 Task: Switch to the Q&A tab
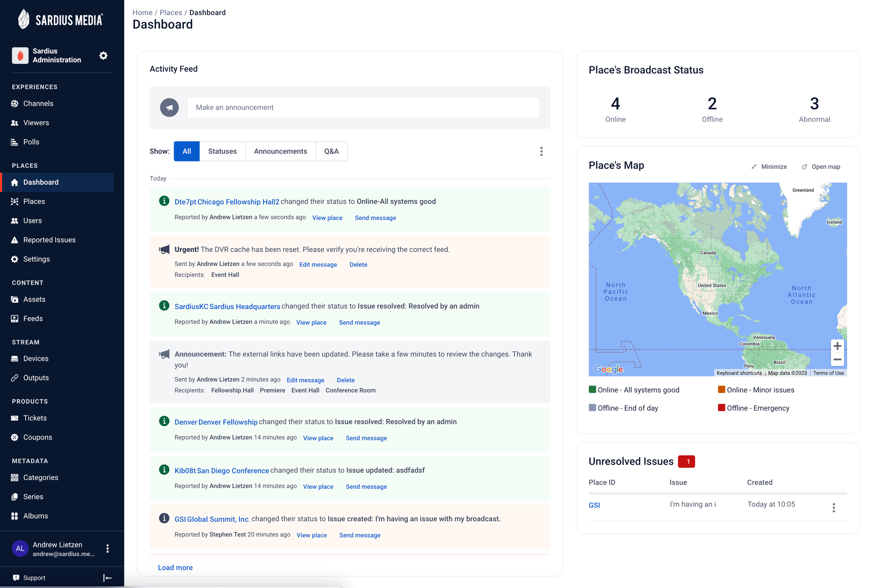pyautogui.click(x=331, y=151)
